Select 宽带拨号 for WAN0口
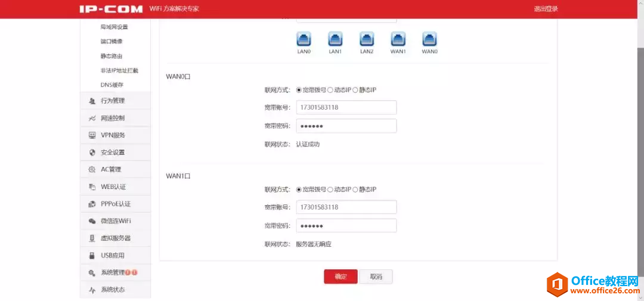This screenshot has height=301, width=644. pyautogui.click(x=299, y=90)
